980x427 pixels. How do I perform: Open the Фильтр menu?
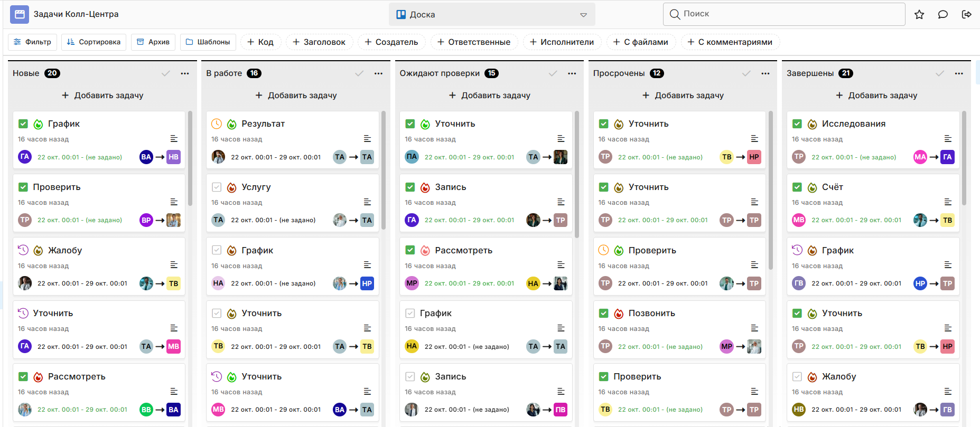point(32,42)
